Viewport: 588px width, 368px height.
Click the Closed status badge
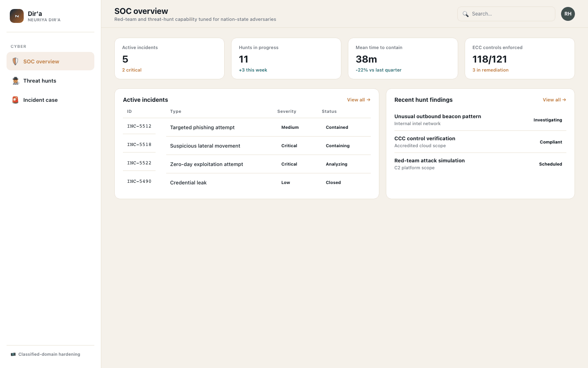coord(333,183)
